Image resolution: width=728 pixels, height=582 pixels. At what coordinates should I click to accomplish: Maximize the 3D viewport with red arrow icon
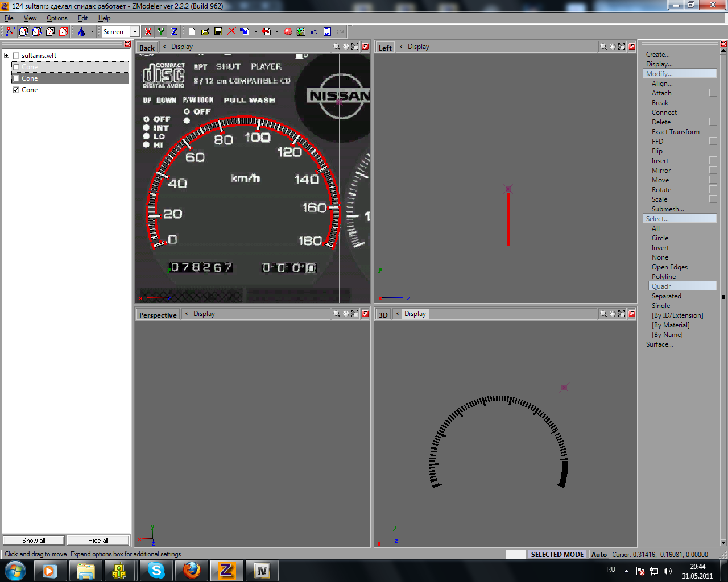(632, 314)
